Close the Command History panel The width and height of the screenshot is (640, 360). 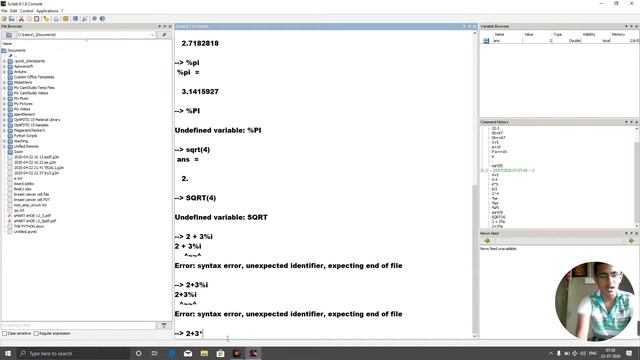(x=637, y=122)
